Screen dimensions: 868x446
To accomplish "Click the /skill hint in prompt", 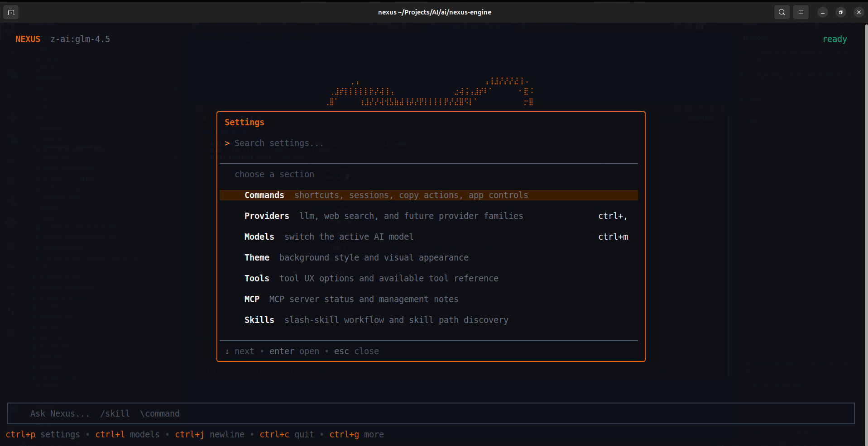I will (115, 413).
